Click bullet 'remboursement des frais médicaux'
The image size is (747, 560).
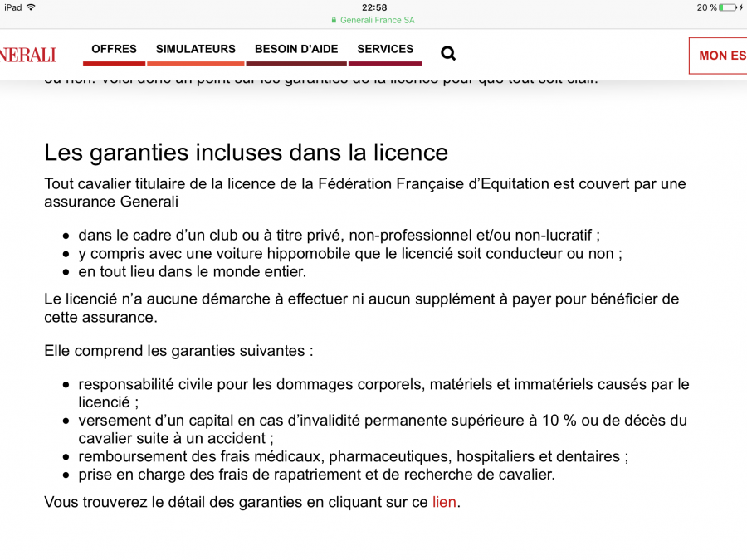(354, 456)
